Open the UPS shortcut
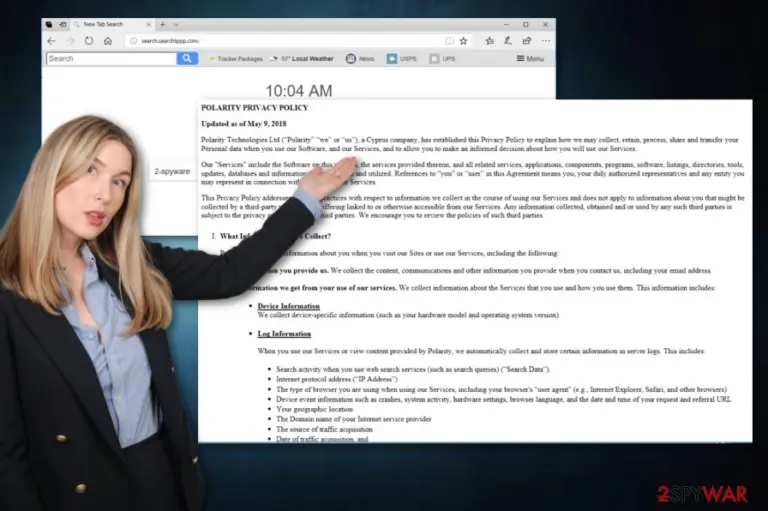This screenshot has width=768, height=511. [x=442, y=59]
